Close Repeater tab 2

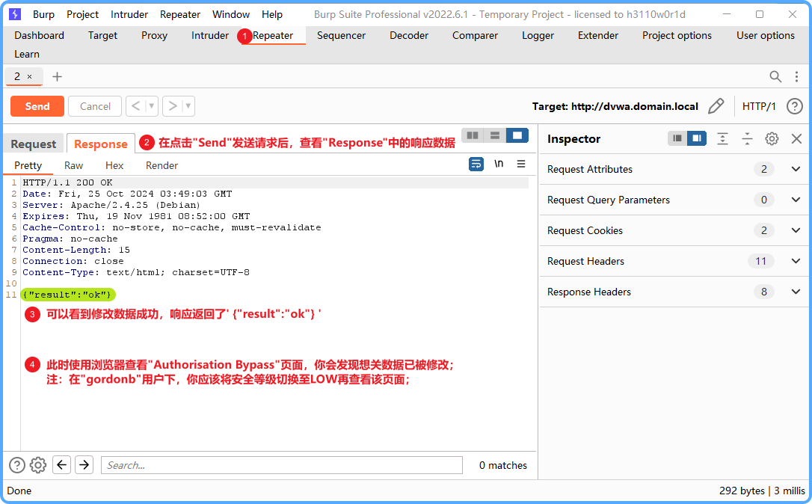click(29, 77)
